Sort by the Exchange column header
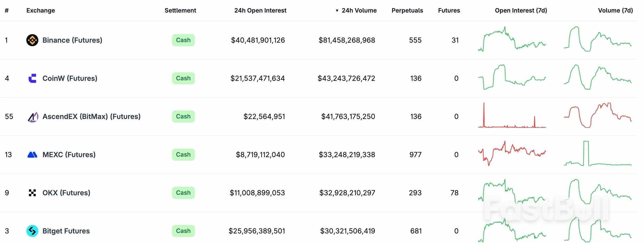The image size is (644, 243). (x=41, y=11)
